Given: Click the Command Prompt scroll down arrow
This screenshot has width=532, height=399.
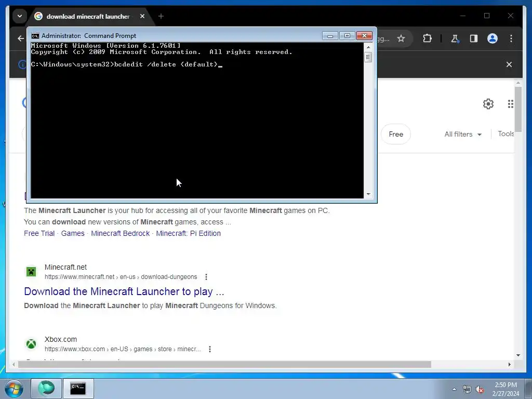Looking at the screenshot, I should (x=368, y=194).
